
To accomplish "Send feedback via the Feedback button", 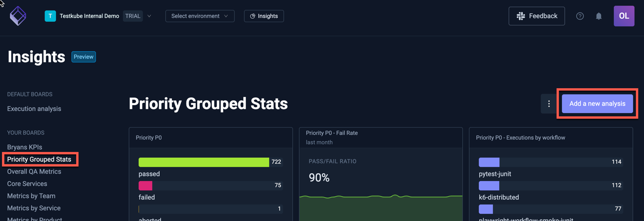I will 536,16.
